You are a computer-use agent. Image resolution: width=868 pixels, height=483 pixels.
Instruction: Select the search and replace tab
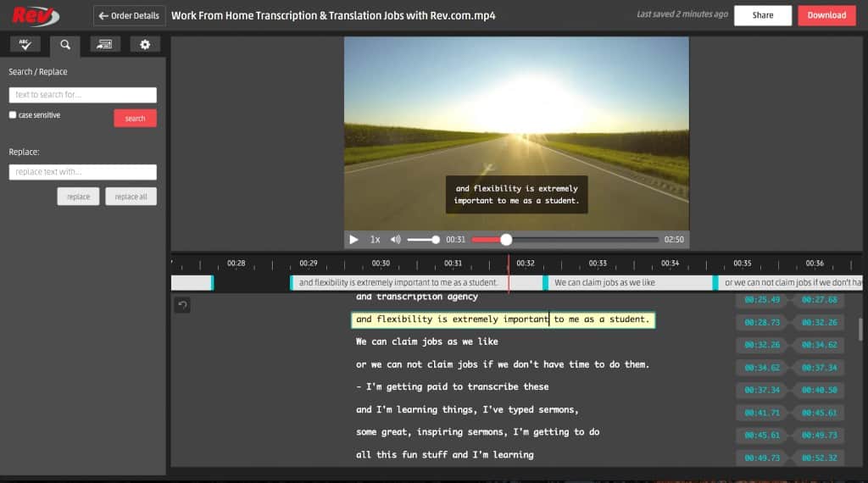[x=65, y=45]
